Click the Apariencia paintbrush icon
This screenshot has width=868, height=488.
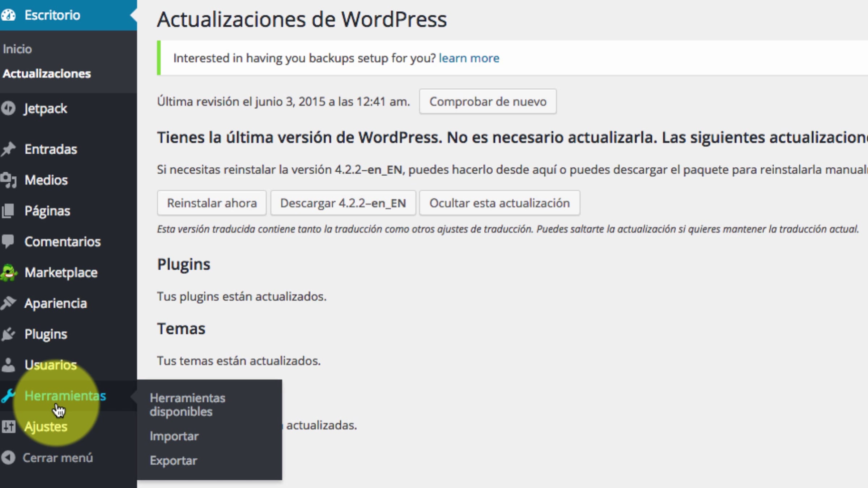pos(8,303)
